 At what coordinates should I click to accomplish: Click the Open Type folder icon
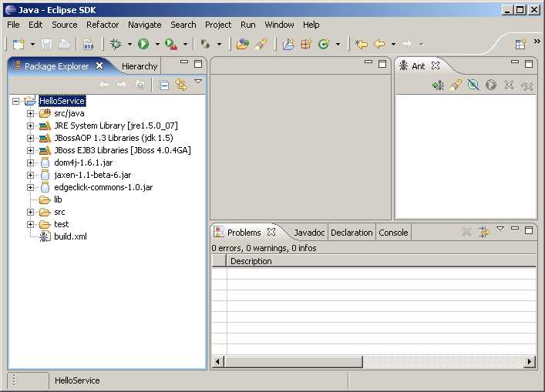pyautogui.click(x=242, y=44)
